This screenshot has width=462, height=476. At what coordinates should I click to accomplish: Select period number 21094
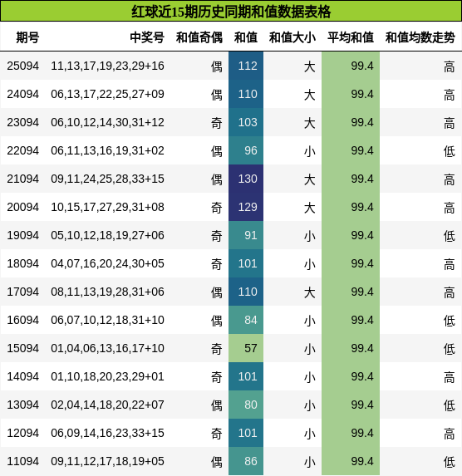[23, 179]
